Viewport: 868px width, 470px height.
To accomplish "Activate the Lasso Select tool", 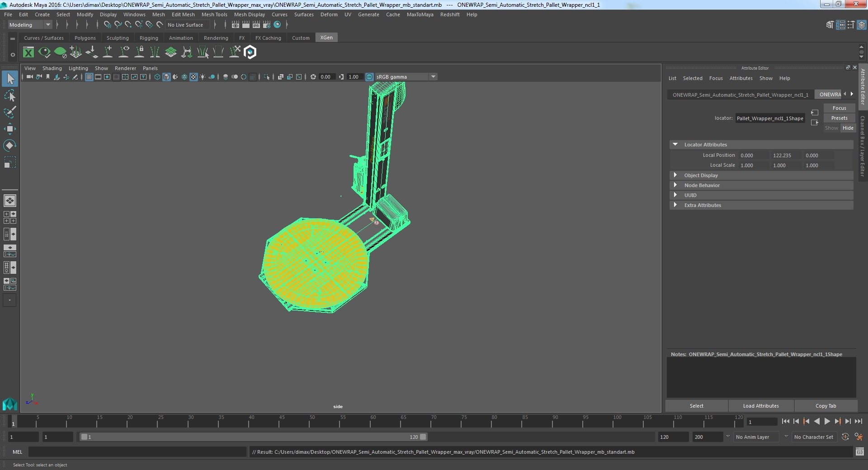I will pyautogui.click(x=10, y=95).
